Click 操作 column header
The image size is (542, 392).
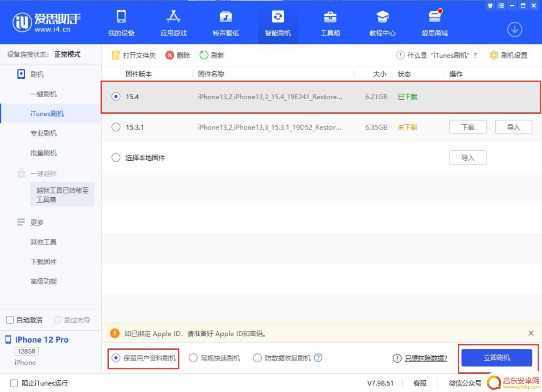tap(456, 74)
